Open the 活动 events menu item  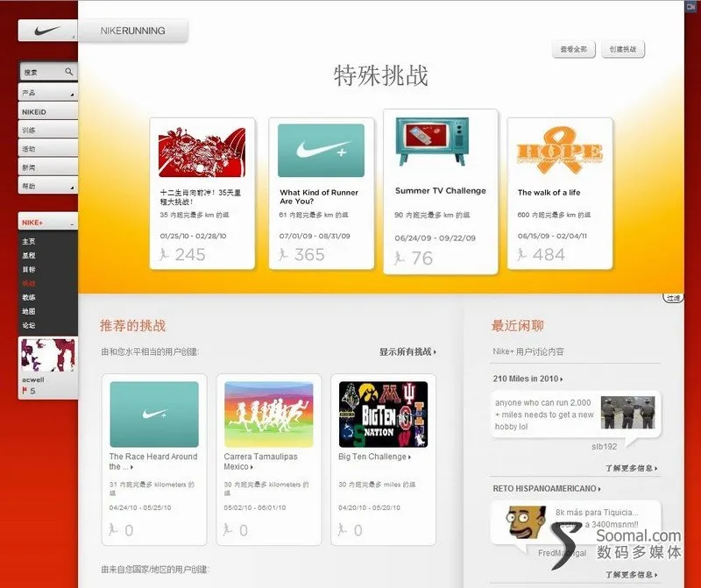pyautogui.click(x=48, y=149)
